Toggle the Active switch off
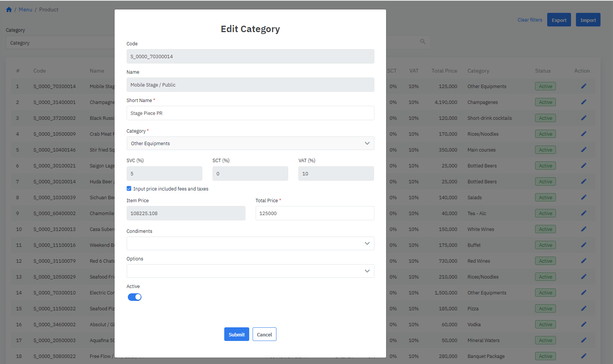The height and width of the screenshot is (364, 613). click(x=135, y=297)
